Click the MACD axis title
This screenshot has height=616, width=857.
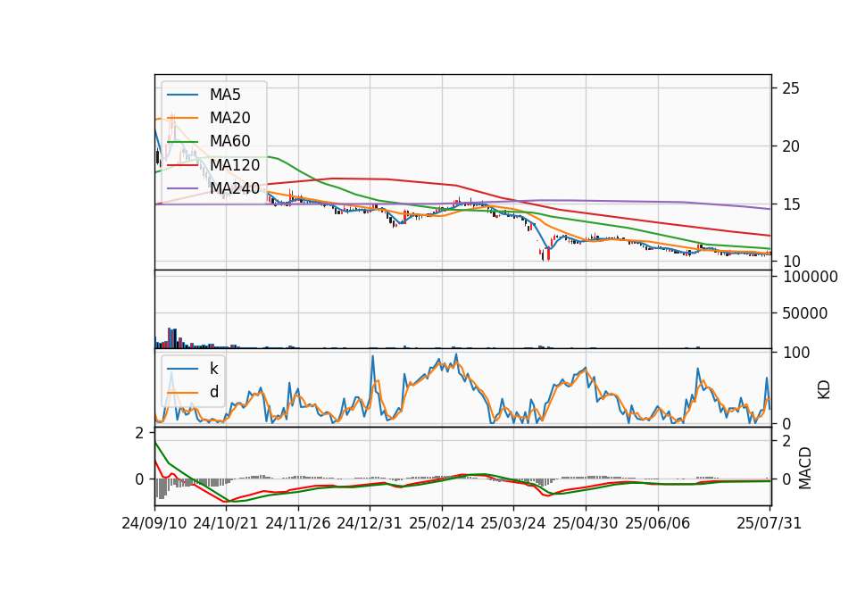click(x=804, y=468)
